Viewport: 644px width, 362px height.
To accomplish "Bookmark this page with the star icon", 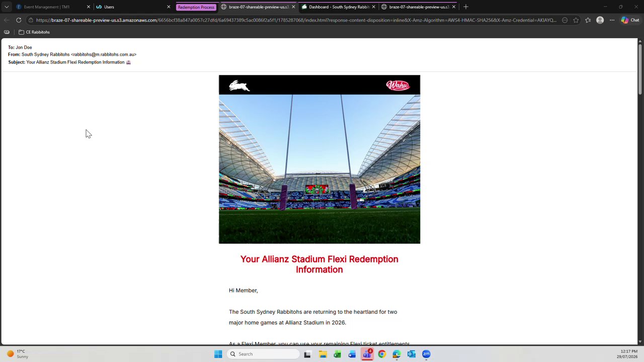I will pyautogui.click(x=576, y=20).
